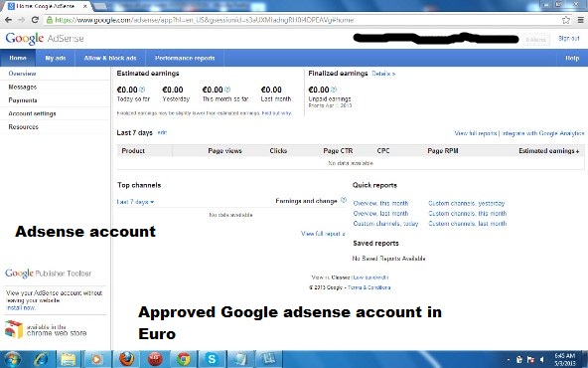Open Custom channels, yesterday quick report

tap(467, 203)
